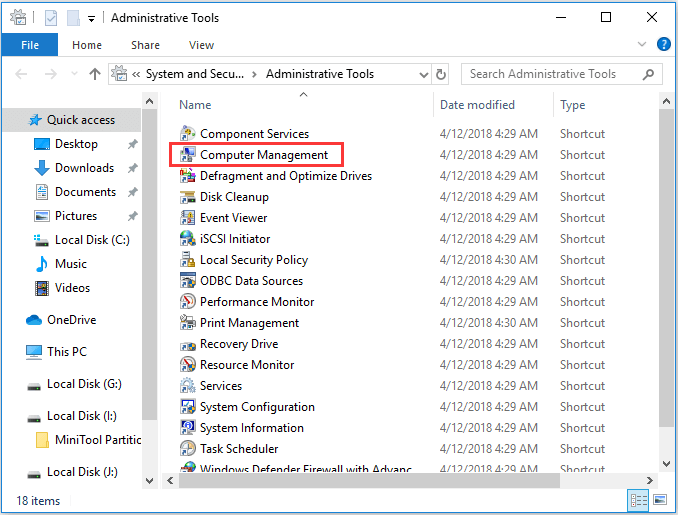Switch to the View ribbon tab
Viewport: 678px width, 515px height.
pyautogui.click(x=201, y=45)
